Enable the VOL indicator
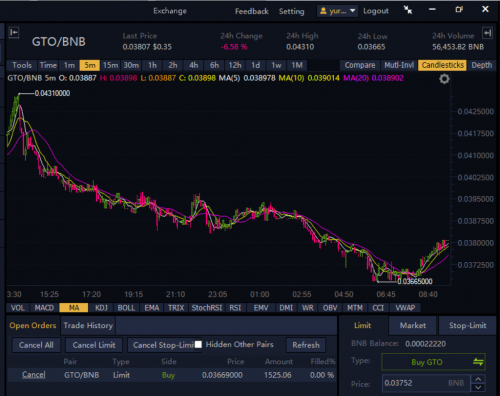This screenshot has height=396, width=500. (x=18, y=308)
